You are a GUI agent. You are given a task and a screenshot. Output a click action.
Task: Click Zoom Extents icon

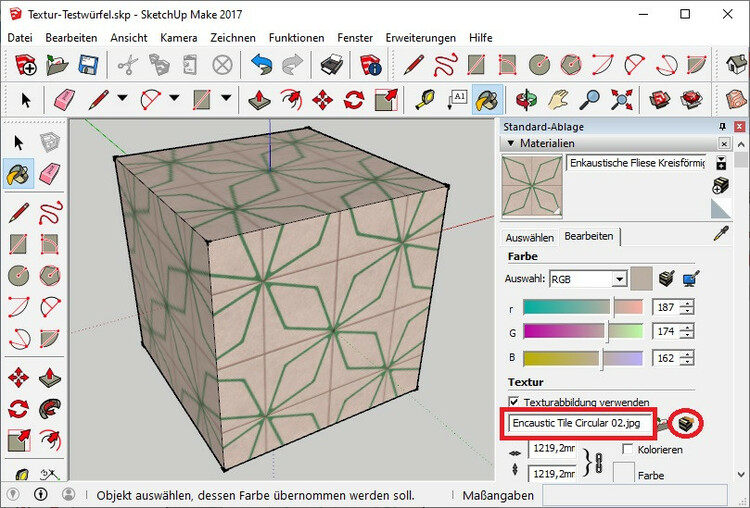coord(621,100)
